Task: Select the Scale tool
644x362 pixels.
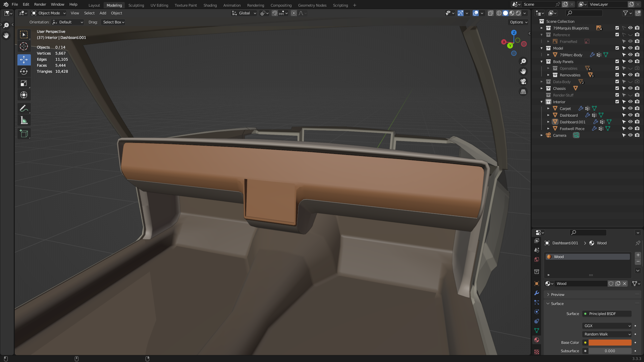Action: coord(24,83)
